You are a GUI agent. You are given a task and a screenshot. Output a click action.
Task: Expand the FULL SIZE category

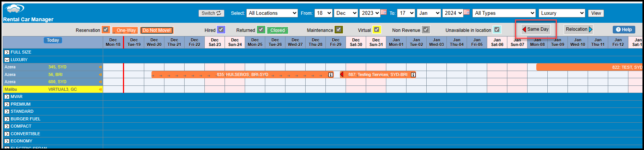pos(7,52)
